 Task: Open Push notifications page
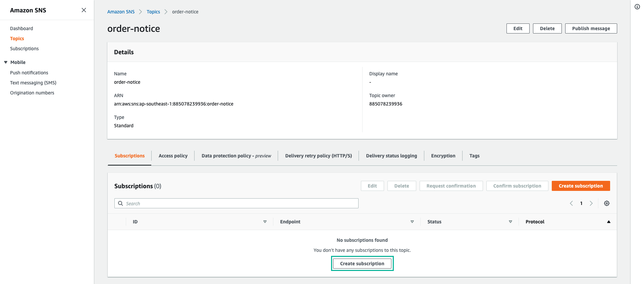pos(29,73)
